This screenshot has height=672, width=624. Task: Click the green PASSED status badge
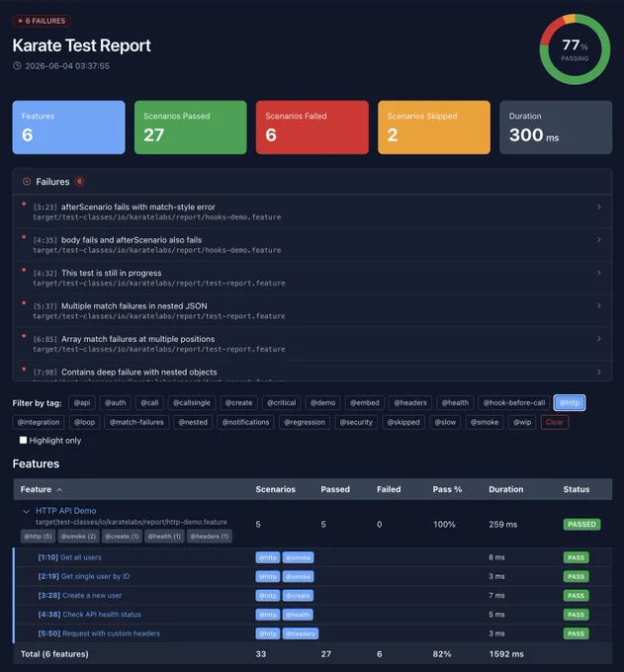coord(581,524)
